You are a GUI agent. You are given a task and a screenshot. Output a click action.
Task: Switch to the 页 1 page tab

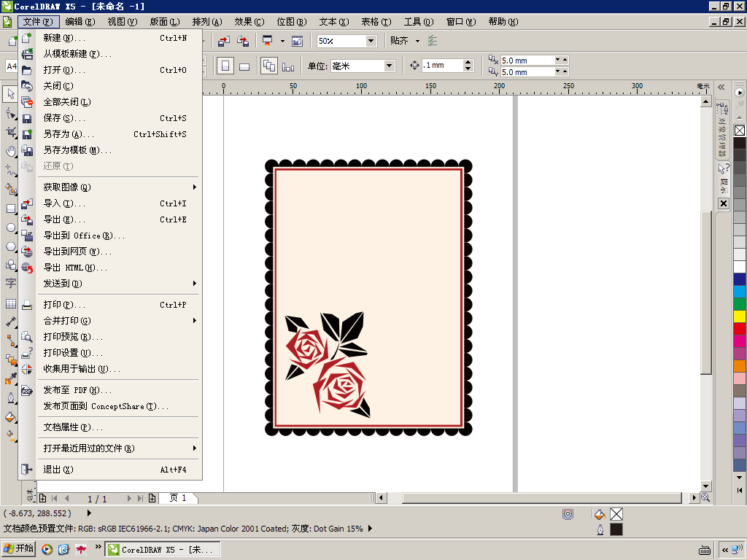click(178, 497)
